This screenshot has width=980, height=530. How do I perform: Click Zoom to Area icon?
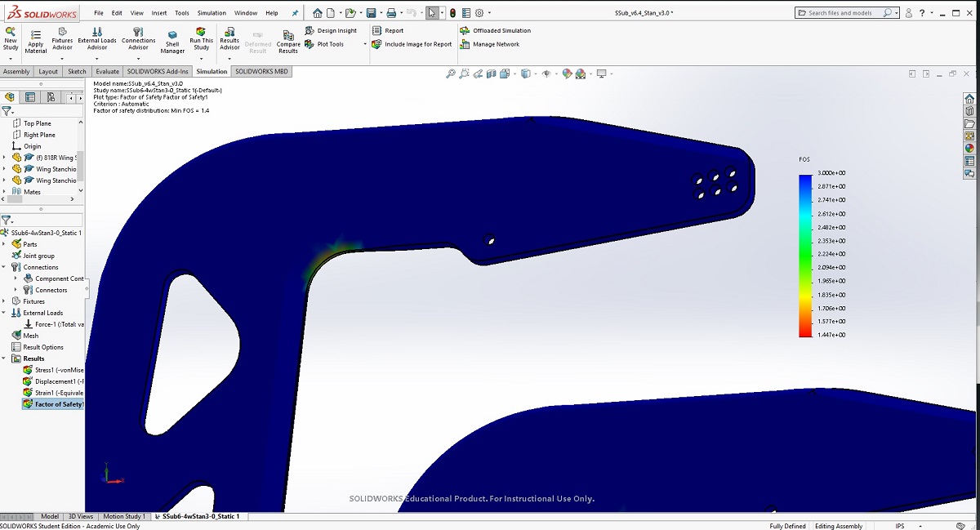[x=465, y=73]
